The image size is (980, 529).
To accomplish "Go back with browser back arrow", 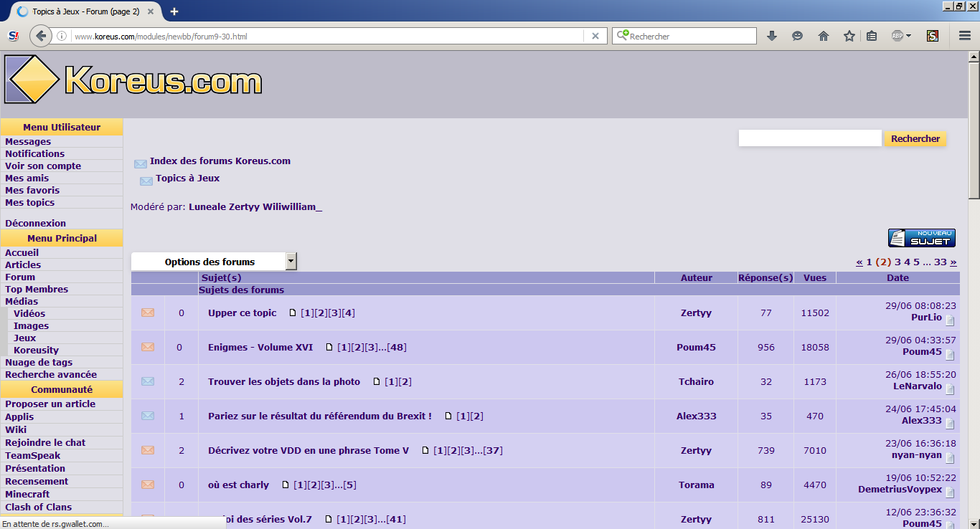I will (x=41, y=36).
